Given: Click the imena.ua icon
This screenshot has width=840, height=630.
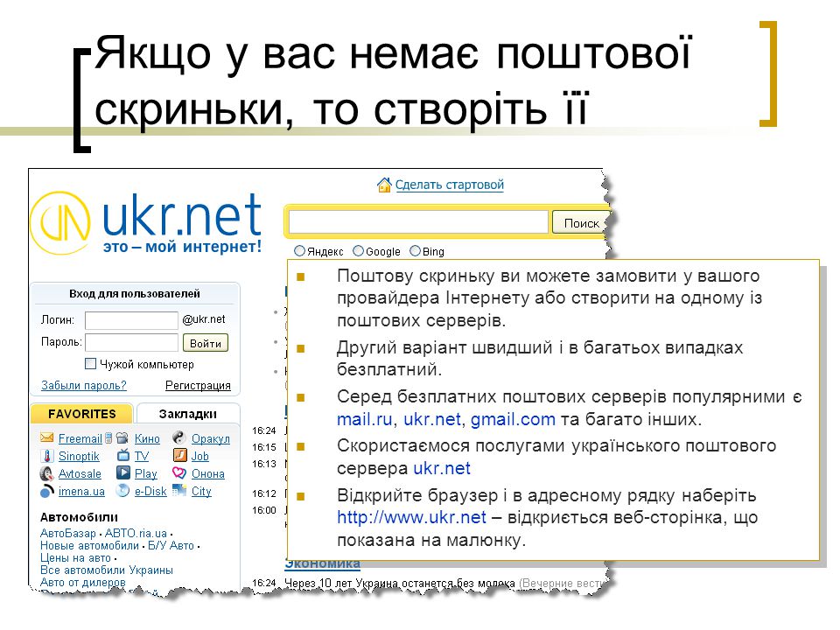Looking at the screenshot, I should point(46,491).
